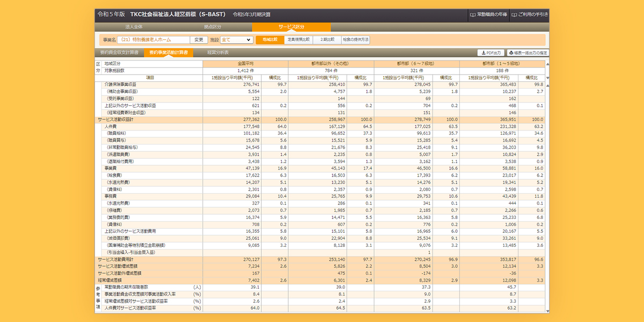644x322 pixels.
Task: Click the （職員給料） row label
Action: click(x=118, y=134)
